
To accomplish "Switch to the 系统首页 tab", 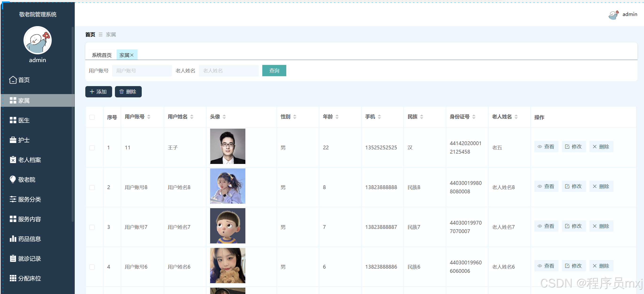I will point(102,55).
